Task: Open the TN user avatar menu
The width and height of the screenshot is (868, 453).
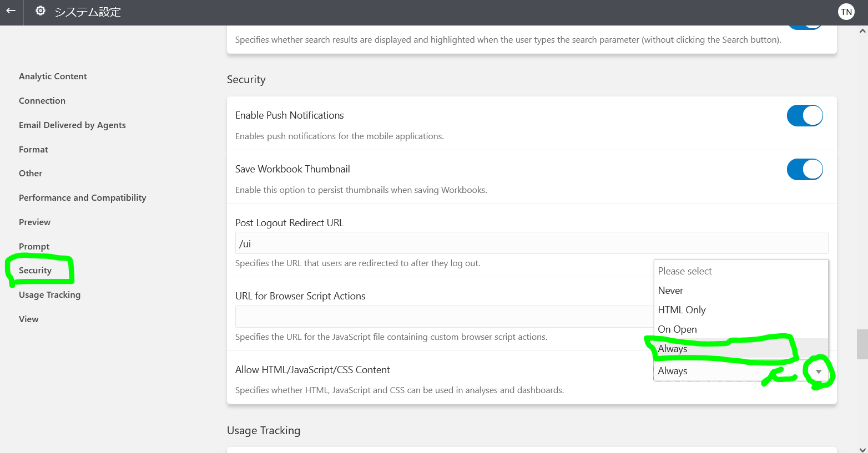Action: pyautogui.click(x=846, y=11)
